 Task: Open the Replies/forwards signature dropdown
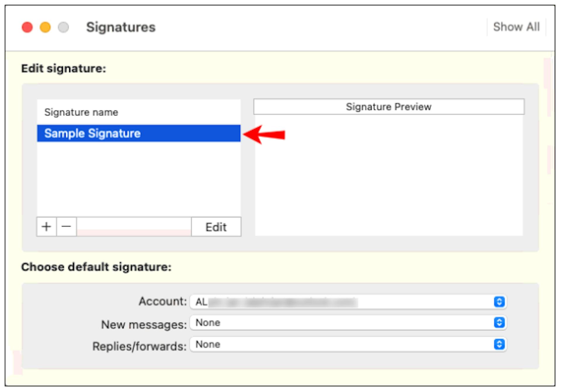[x=348, y=344]
